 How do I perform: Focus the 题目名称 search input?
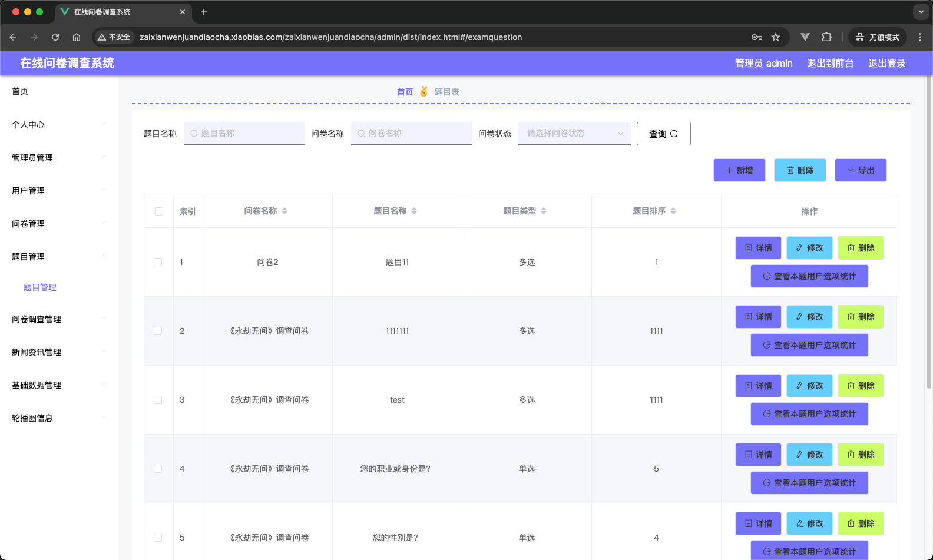[x=244, y=134]
